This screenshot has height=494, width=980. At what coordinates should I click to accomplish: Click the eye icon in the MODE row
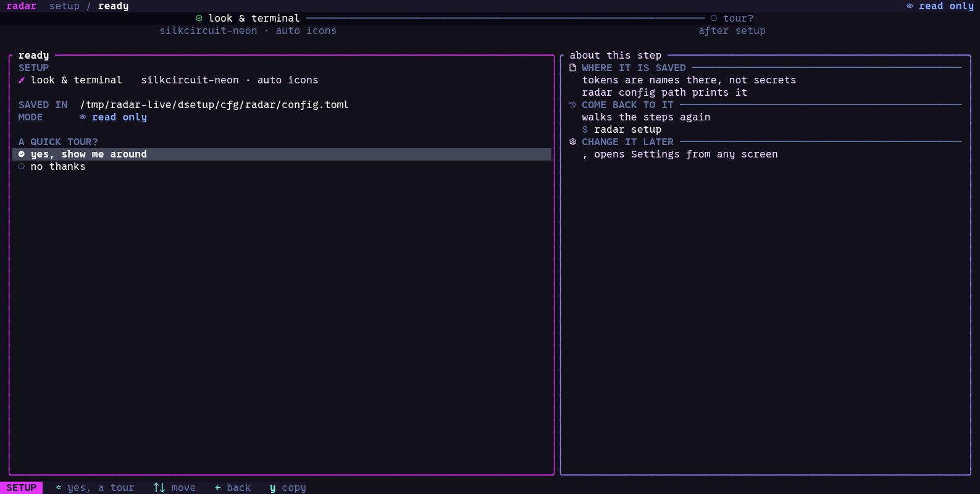pos(83,117)
